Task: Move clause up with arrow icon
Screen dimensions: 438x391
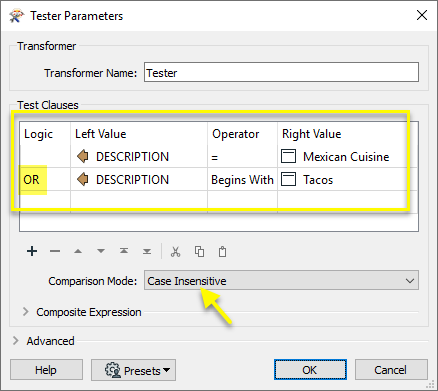Action: click(78, 251)
